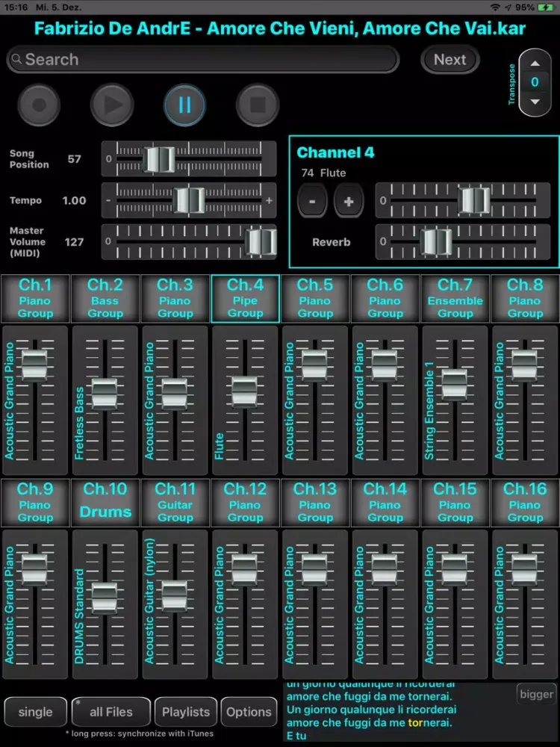Image resolution: width=560 pixels, height=747 pixels.
Task: Click the Flute channel fader knob
Action: (244, 391)
